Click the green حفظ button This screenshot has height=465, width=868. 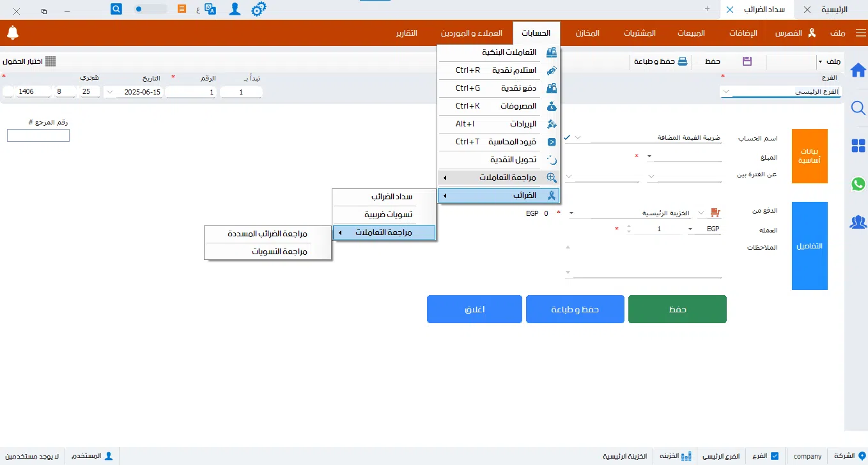click(677, 309)
